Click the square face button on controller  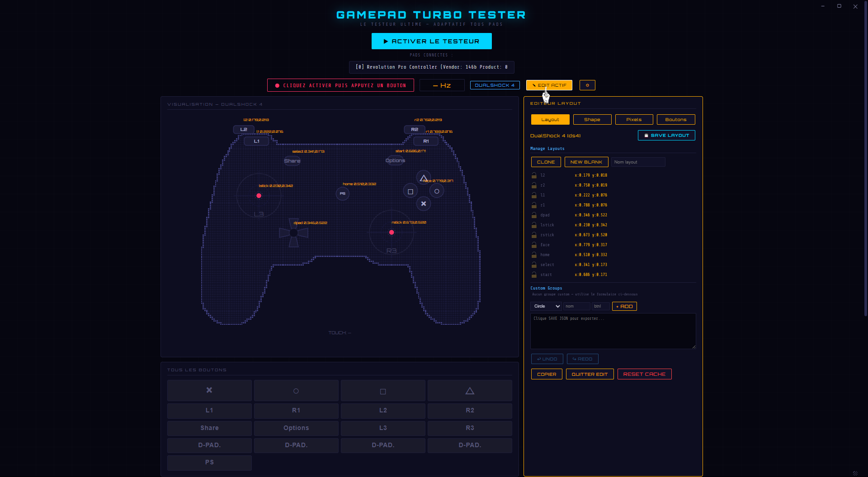[x=410, y=192]
